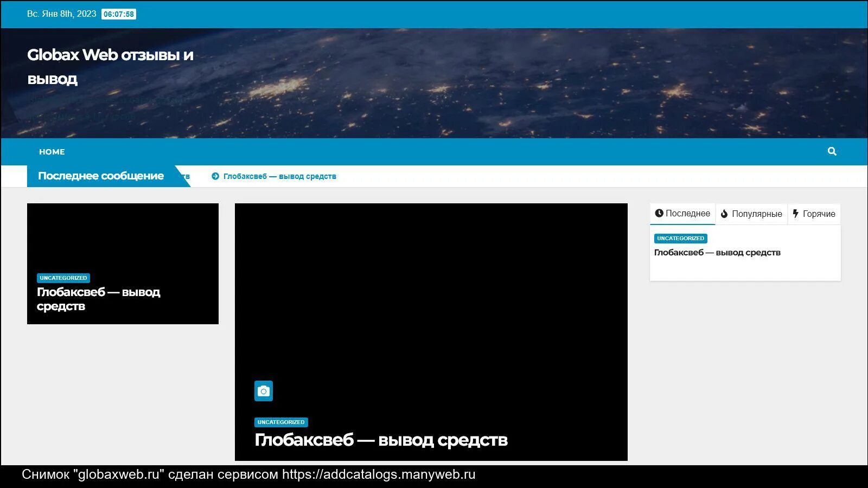The width and height of the screenshot is (868, 488).
Task: Click the camera icon on the featured post
Action: tap(264, 391)
